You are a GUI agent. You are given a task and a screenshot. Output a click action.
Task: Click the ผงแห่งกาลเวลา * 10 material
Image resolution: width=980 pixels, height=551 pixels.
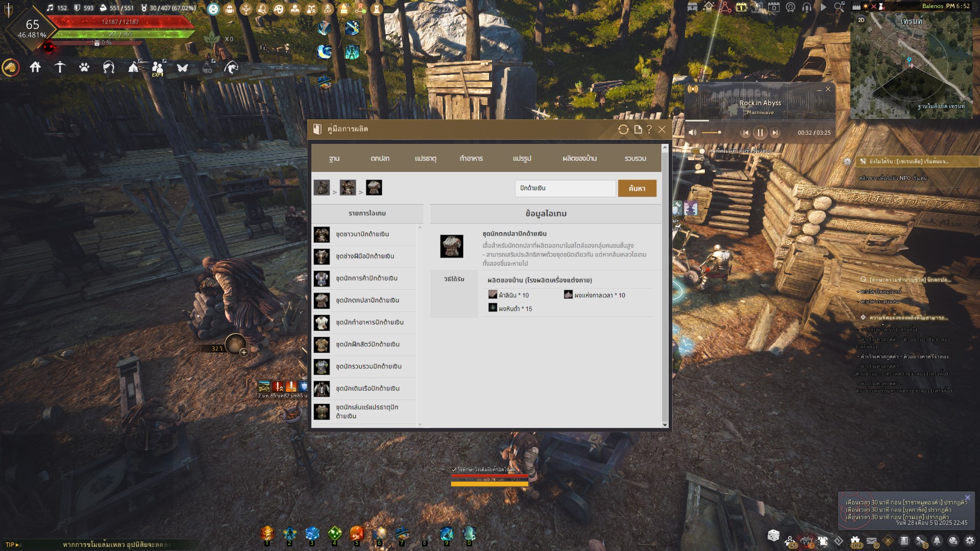595,295
